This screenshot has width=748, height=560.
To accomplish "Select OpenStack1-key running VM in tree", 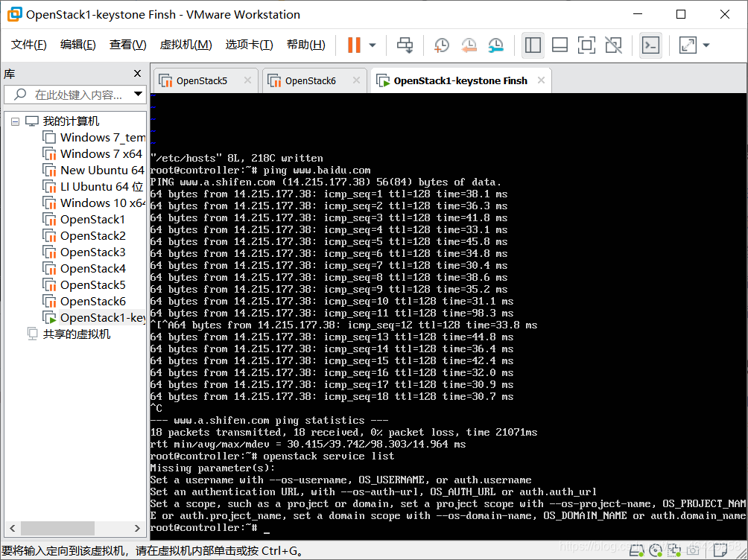I will 102,318.
